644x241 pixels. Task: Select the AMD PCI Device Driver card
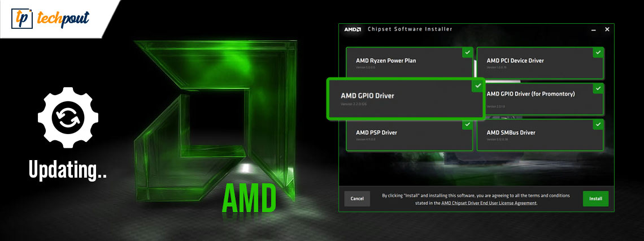[x=540, y=63]
